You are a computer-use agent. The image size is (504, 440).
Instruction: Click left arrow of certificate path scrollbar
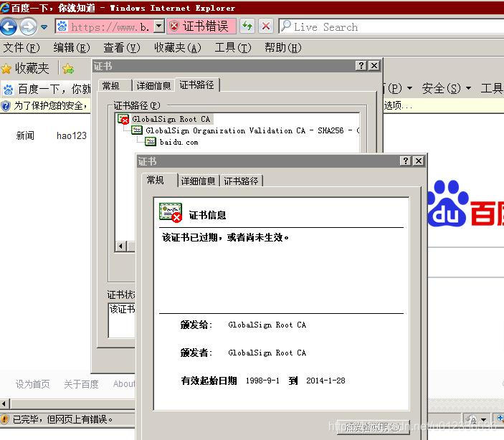(x=121, y=247)
